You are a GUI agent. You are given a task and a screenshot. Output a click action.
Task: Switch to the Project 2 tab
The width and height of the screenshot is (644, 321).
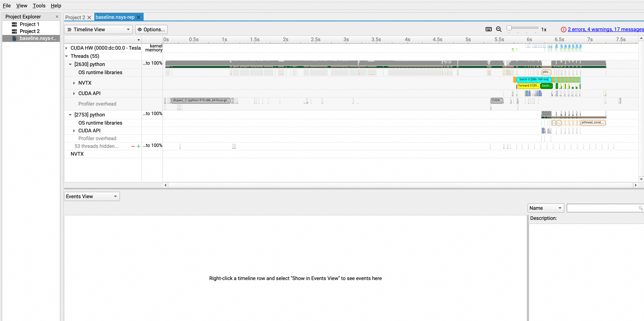pos(75,17)
